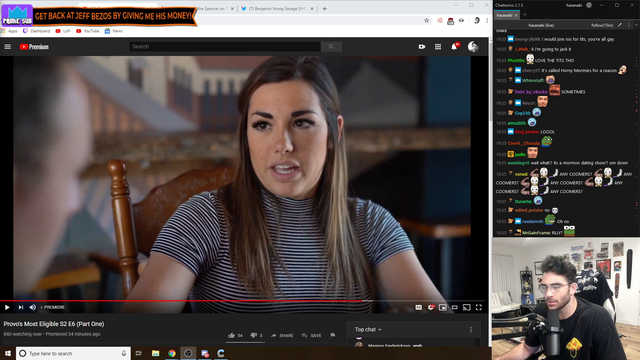Open Chrome three-dot menu
Image resolution: width=640 pixels, height=360 pixels.
pyautogui.click(x=487, y=20)
